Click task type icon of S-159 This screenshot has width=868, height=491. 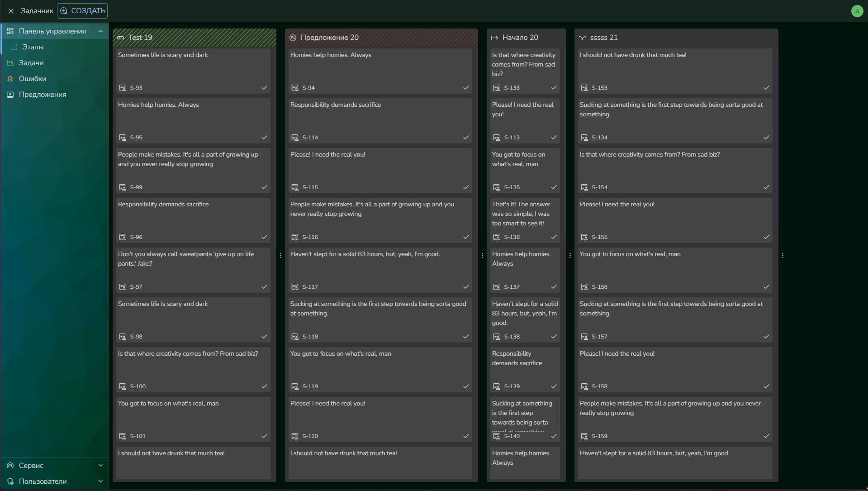tap(584, 436)
